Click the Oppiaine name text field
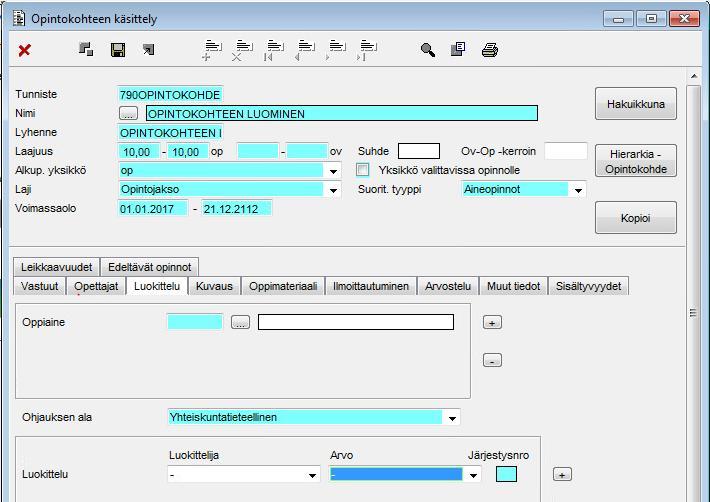Viewport: 710px width, 502px height. pos(356,322)
